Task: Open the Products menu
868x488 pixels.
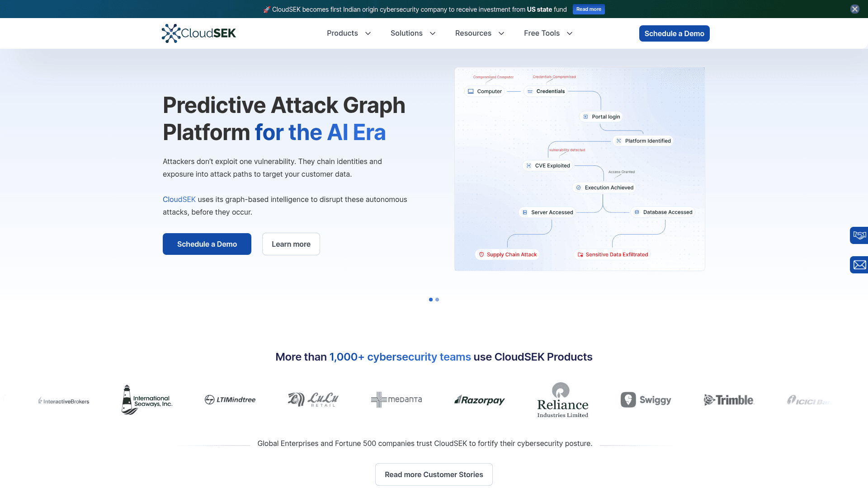Action: (x=342, y=33)
